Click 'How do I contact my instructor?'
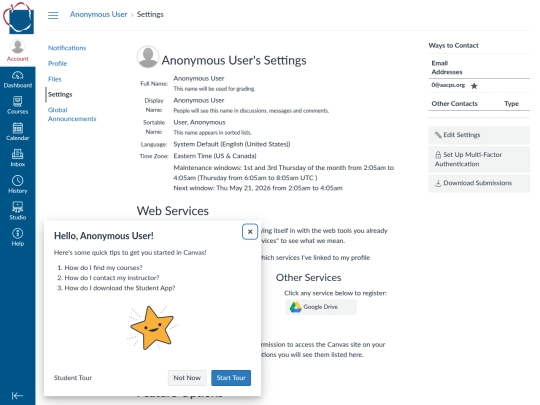Viewport: 540px width, 405px height. (x=112, y=278)
